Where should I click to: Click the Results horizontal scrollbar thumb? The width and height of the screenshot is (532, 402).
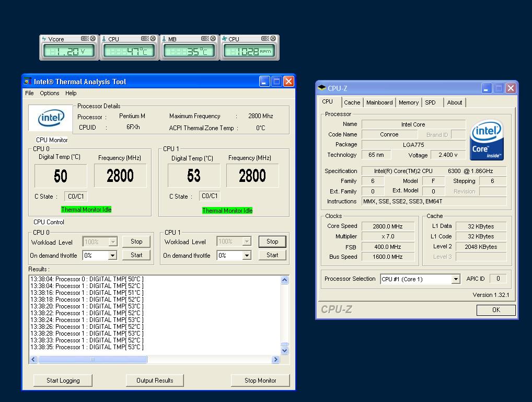pyautogui.click(x=92, y=359)
